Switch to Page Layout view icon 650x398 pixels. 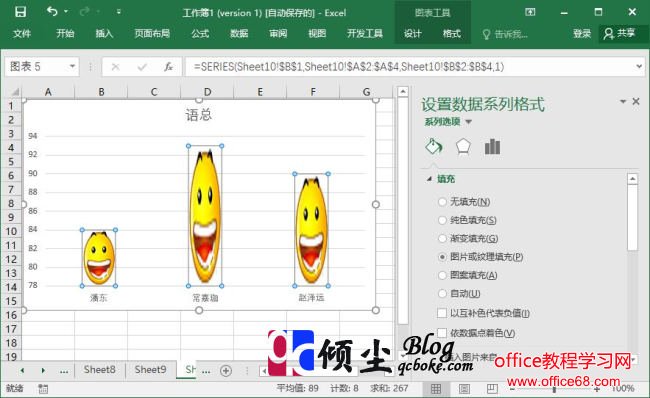(464, 388)
